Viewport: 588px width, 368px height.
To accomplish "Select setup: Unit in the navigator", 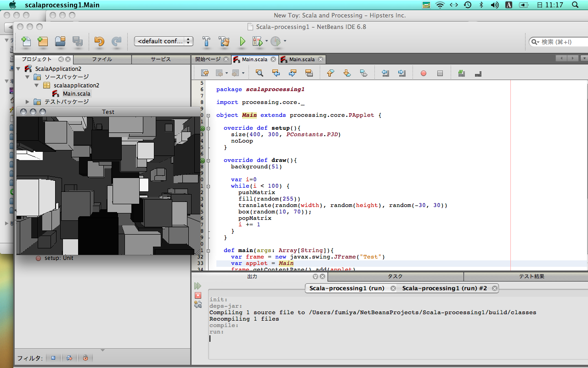I will click(59, 258).
